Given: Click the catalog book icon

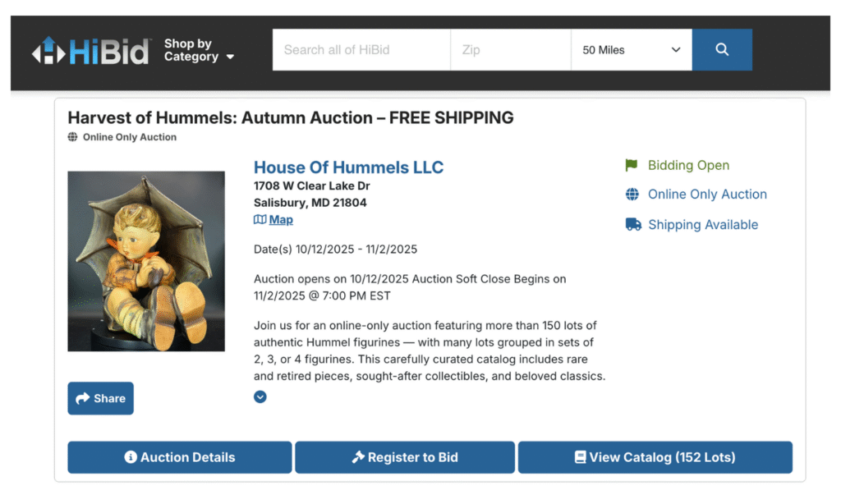Looking at the screenshot, I should click(580, 457).
